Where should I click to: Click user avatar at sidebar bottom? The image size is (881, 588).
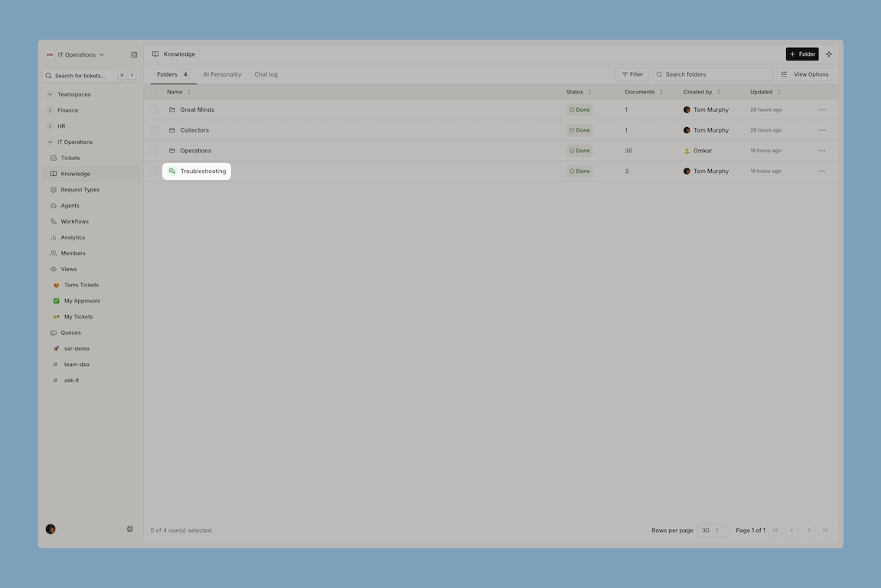[51, 529]
